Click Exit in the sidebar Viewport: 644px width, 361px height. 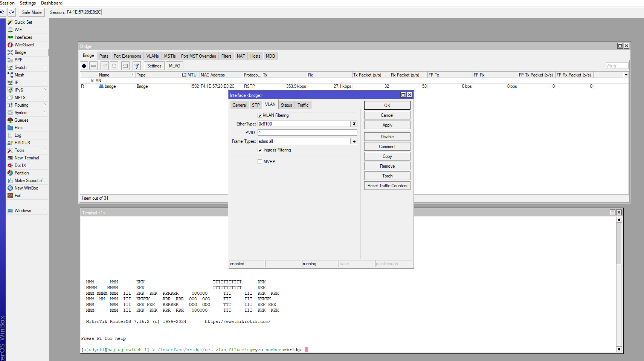pyautogui.click(x=18, y=196)
